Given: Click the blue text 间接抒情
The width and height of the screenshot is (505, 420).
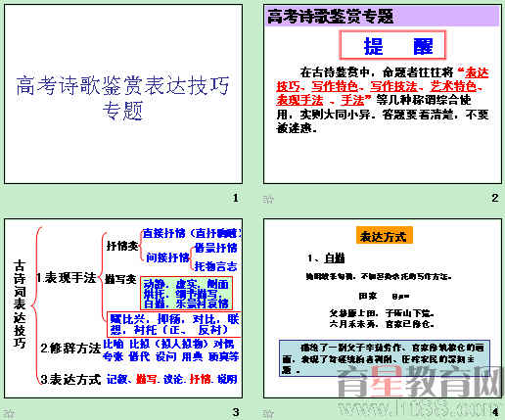Looking at the screenshot, I should point(167,257).
